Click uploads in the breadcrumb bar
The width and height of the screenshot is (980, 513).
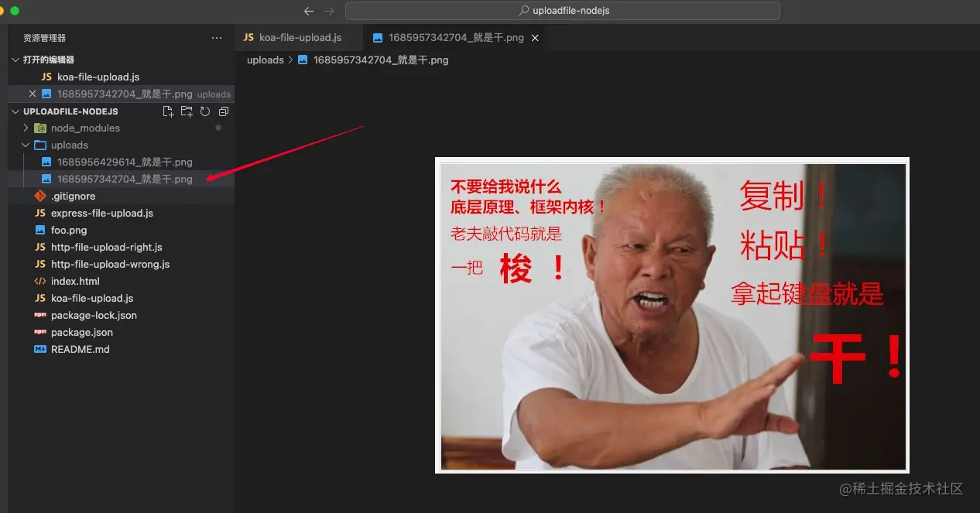[266, 60]
